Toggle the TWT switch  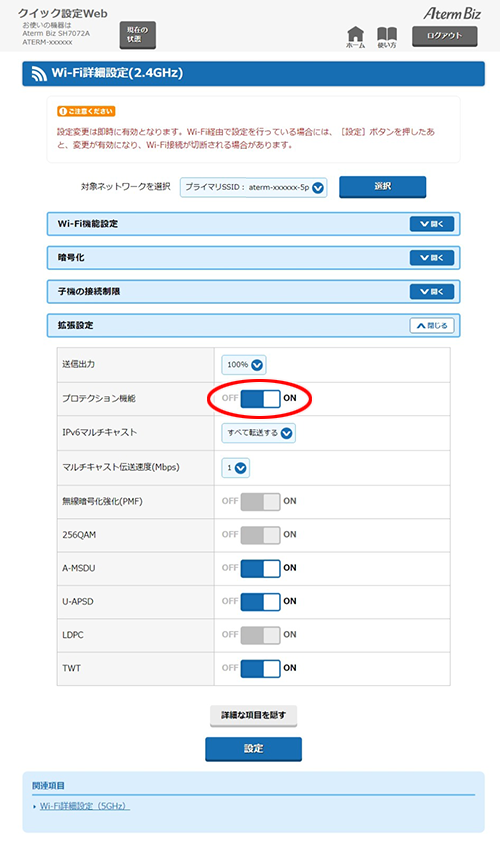260,668
